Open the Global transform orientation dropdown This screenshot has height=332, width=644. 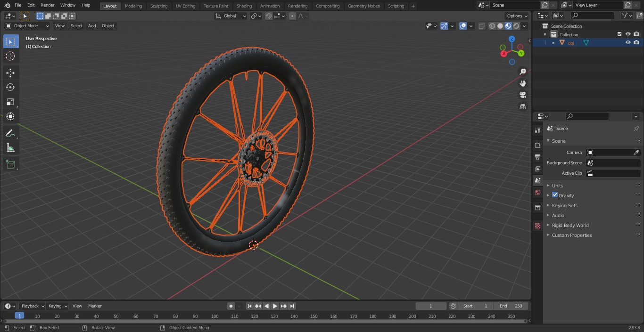pos(231,16)
